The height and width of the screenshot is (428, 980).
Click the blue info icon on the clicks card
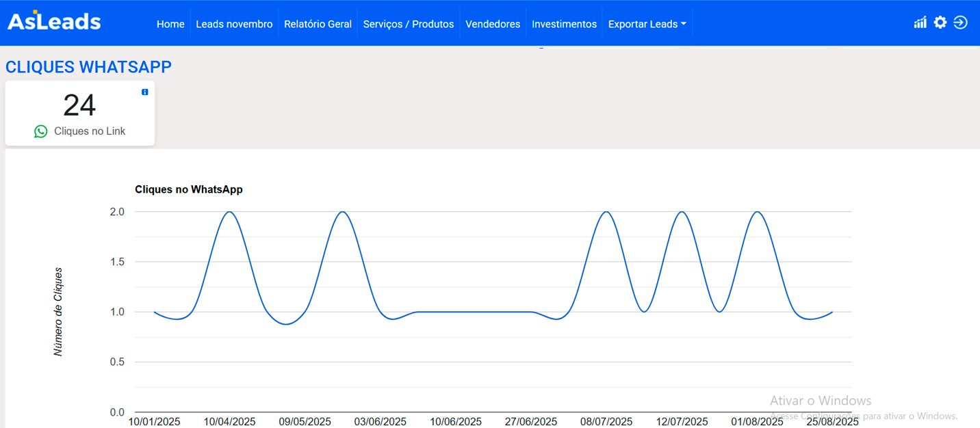[x=144, y=92]
